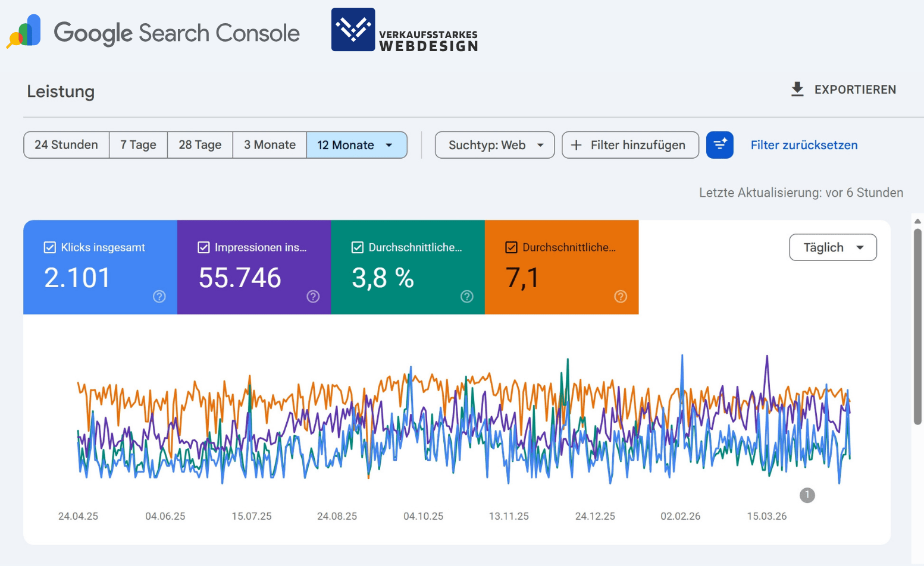Click the Filter zurücksetzen link

(804, 144)
